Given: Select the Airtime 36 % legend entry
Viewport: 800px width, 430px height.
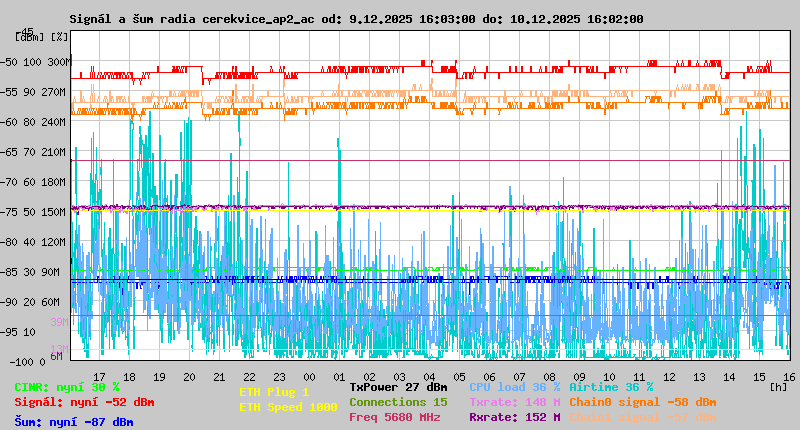Looking at the screenshot, I should pyautogui.click(x=611, y=386).
